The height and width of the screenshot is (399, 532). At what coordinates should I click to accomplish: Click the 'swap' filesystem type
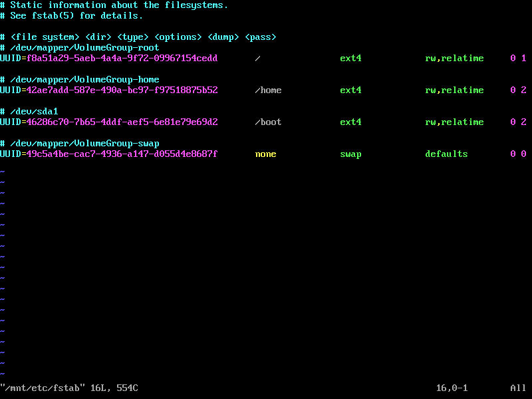(350, 154)
